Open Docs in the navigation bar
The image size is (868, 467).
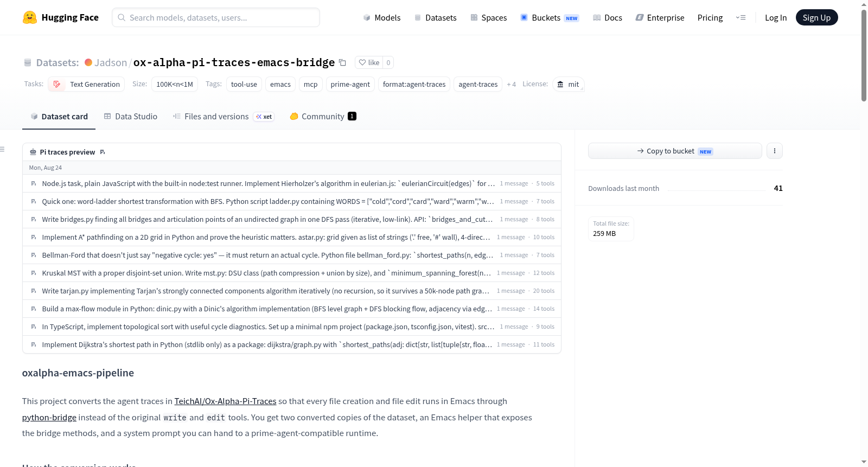pos(607,17)
